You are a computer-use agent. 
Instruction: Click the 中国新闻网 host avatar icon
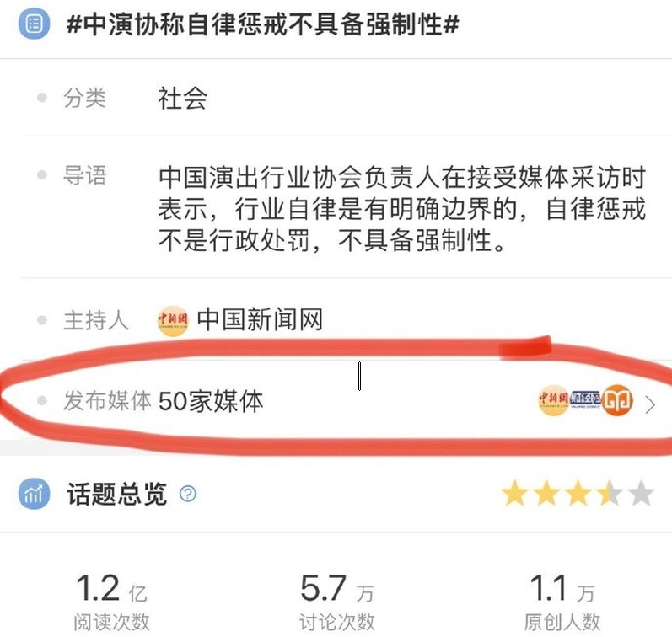point(173,320)
